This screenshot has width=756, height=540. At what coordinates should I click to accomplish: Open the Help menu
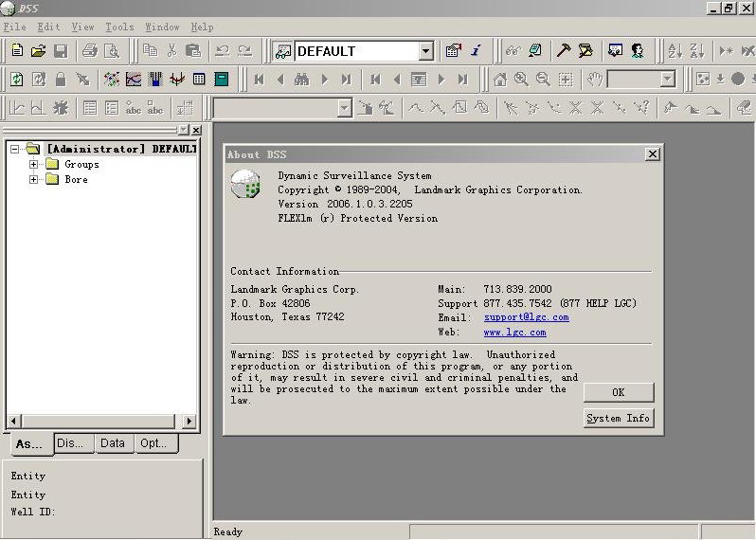[202, 27]
